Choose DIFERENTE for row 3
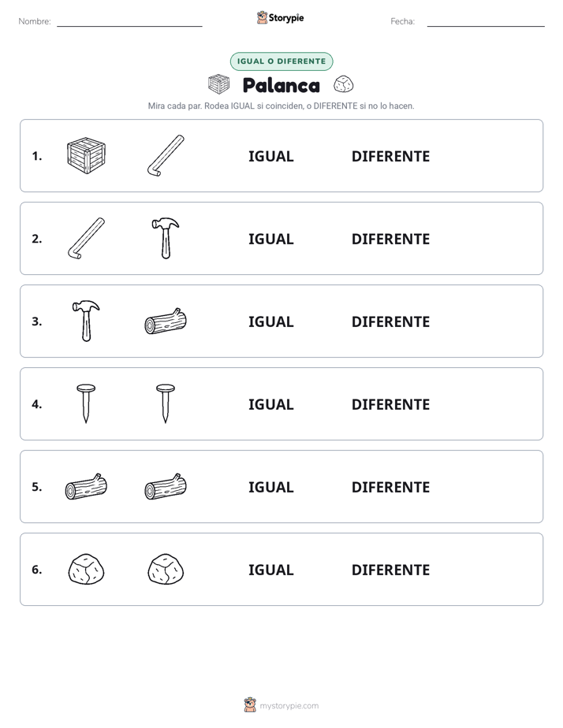The width and height of the screenshot is (563, 728). click(x=390, y=321)
